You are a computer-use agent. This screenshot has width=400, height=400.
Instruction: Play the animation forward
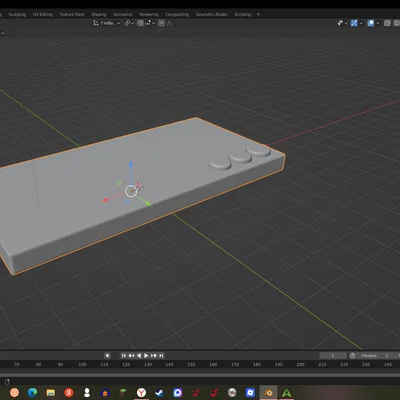(x=146, y=356)
